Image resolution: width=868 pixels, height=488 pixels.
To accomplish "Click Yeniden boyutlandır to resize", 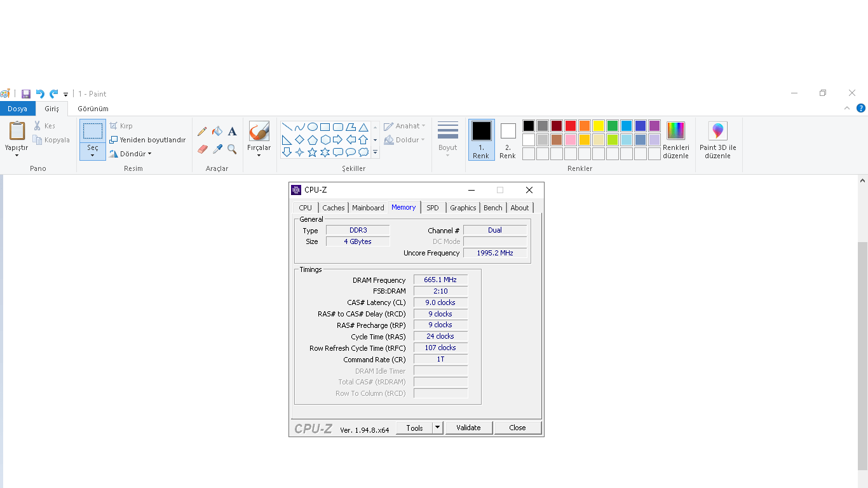I will click(147, 140).
